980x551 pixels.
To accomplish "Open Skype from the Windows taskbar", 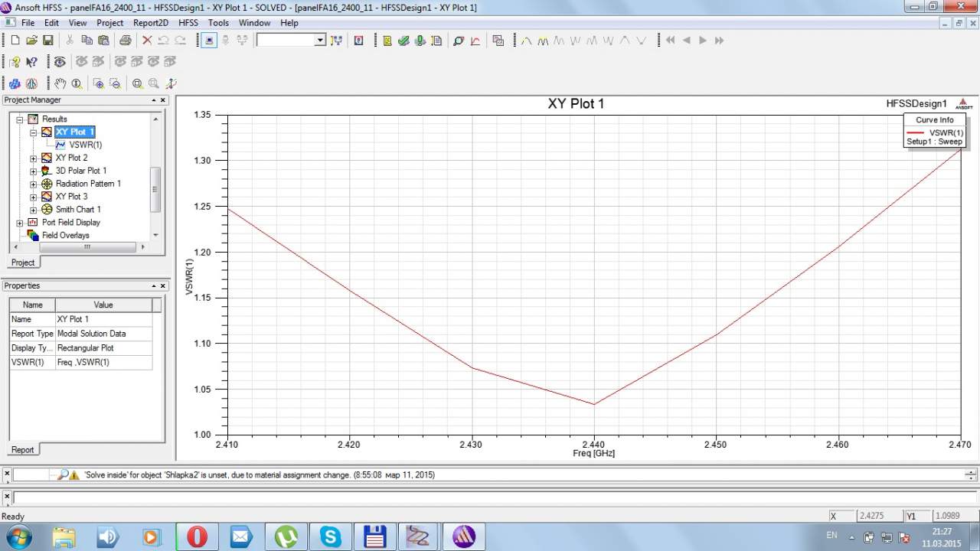I will click(331, 536).
